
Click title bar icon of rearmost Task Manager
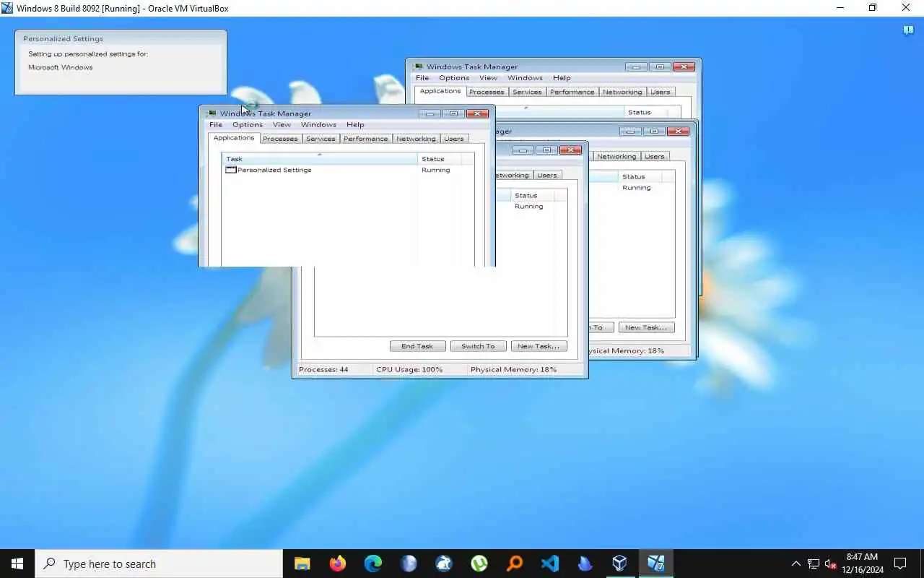pos(418,67)
